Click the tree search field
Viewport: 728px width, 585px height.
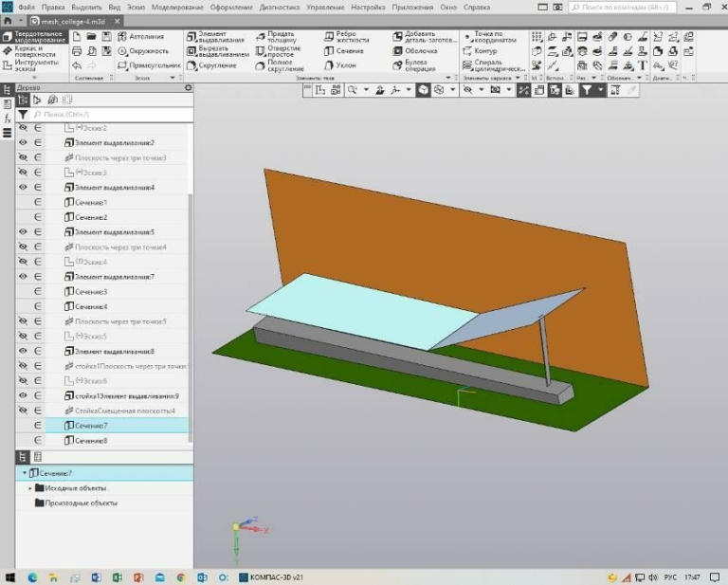(104, 114)
